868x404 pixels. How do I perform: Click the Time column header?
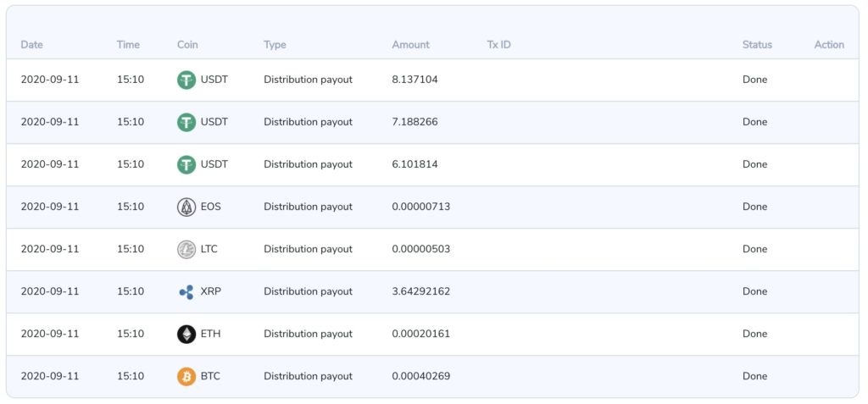[x=128, y=45]
